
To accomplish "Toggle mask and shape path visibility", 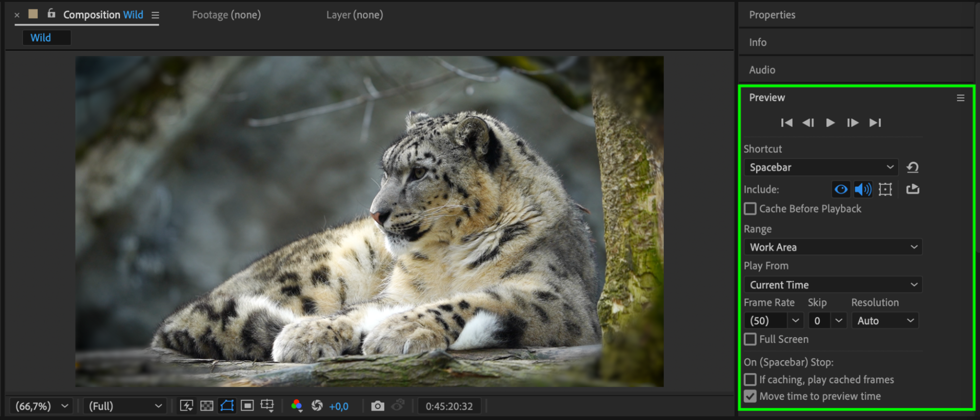I will point(227,406).
